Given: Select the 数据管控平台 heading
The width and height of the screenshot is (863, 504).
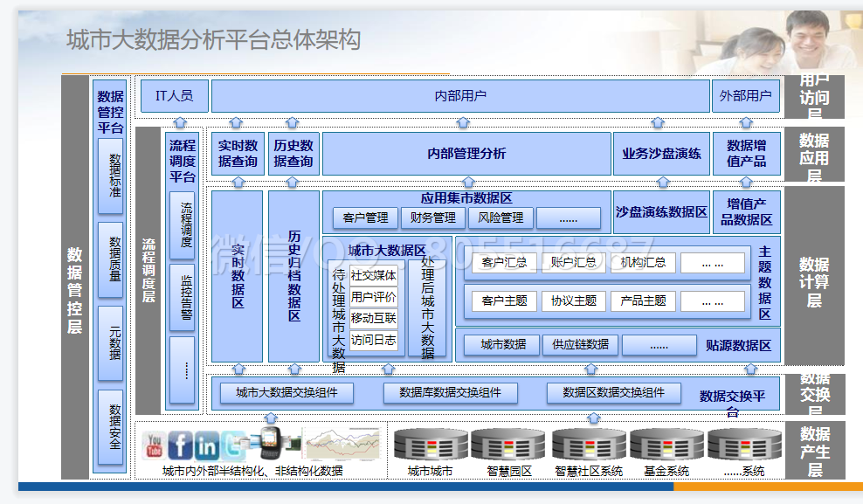Looking at the screenshot, I should tap(110, 113).
